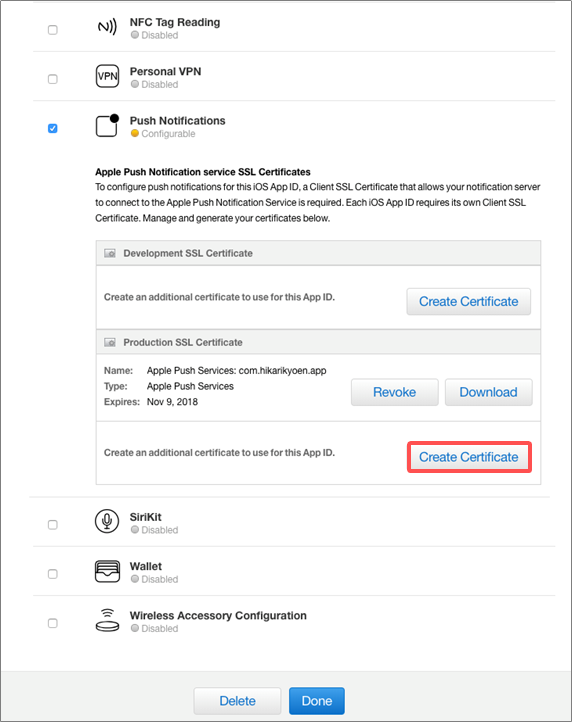Click the Wallet icon

[x=107, y=571]
